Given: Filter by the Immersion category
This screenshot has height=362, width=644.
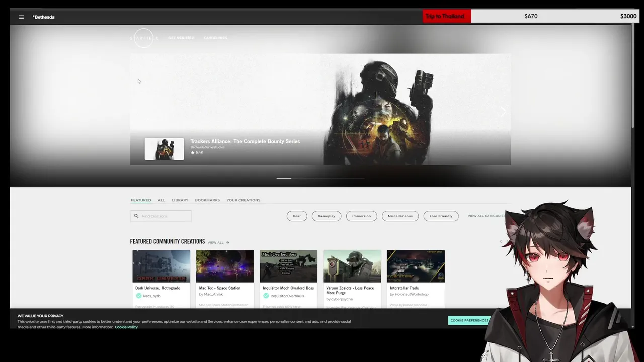Looking at the screenshot, I should click(361, 216).
